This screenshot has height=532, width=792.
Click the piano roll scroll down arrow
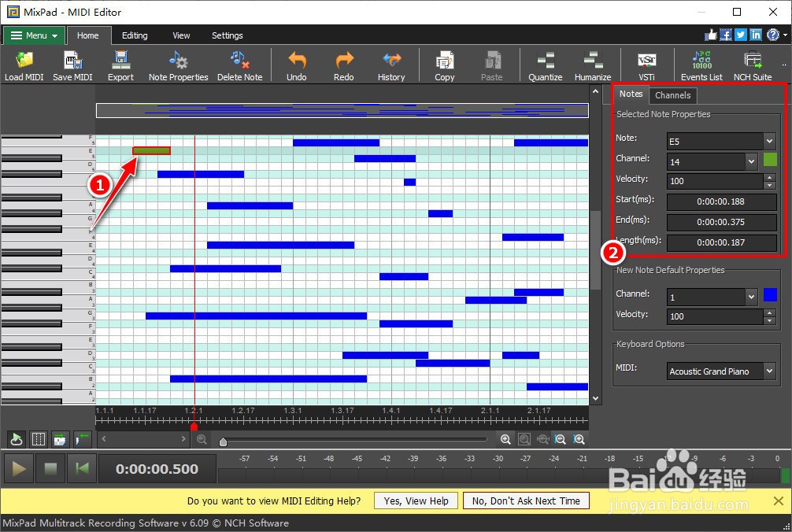click(595, 398)
